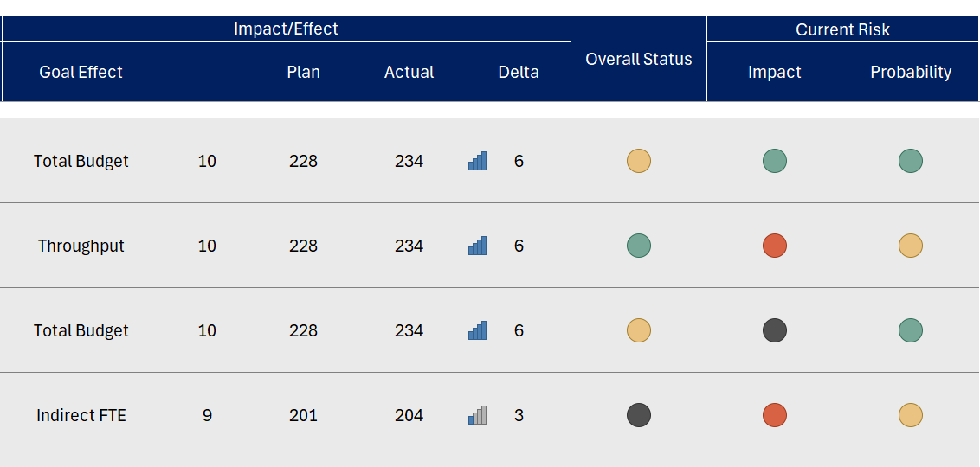The width and height of the screenshot is (980, 467).
Task: Select the Throughput goal cell
Action: coord(81,246)
